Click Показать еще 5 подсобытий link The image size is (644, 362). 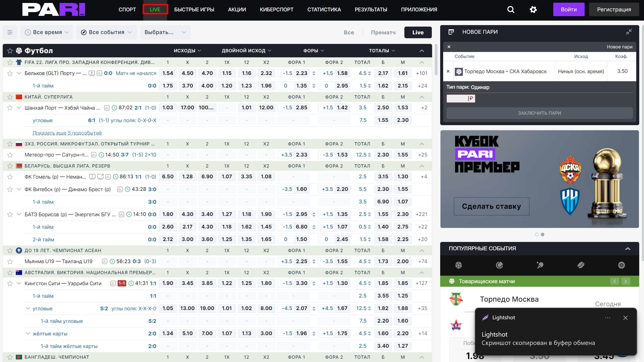point(67,133)
